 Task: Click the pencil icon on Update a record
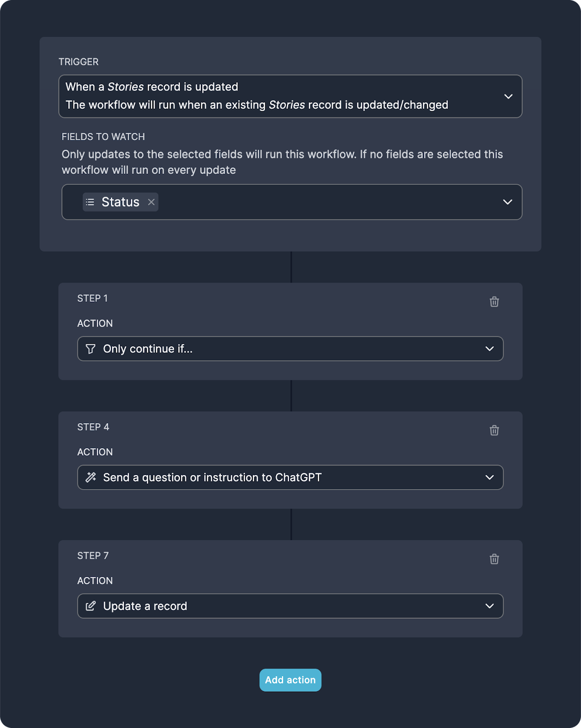91,606
